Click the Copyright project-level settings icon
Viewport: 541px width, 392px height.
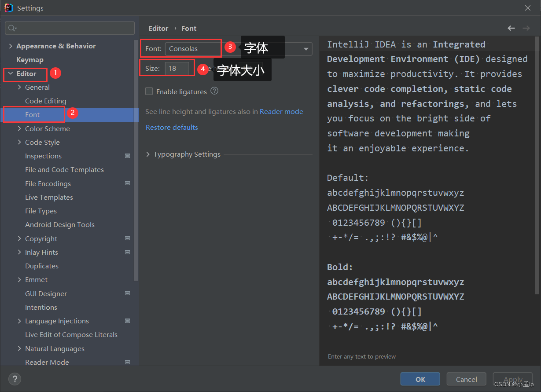127,238
